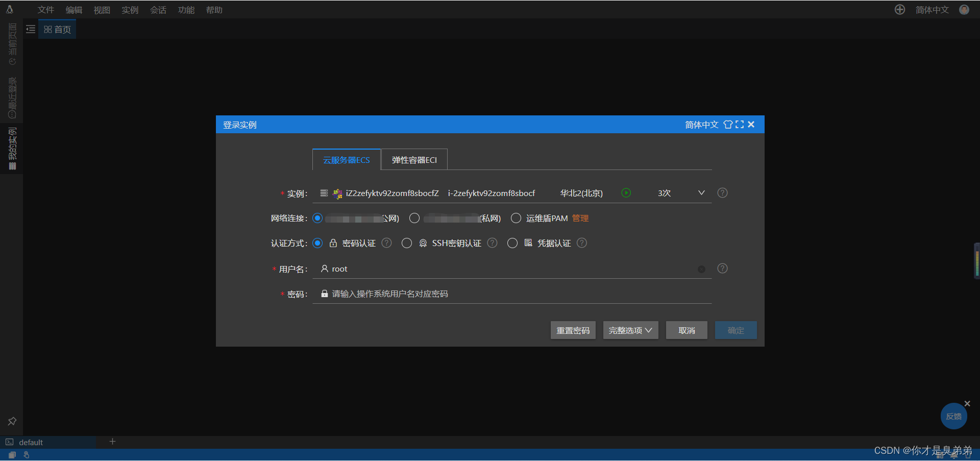Switch to the 首页 tab
980x461 pixels.
(58, 29)
